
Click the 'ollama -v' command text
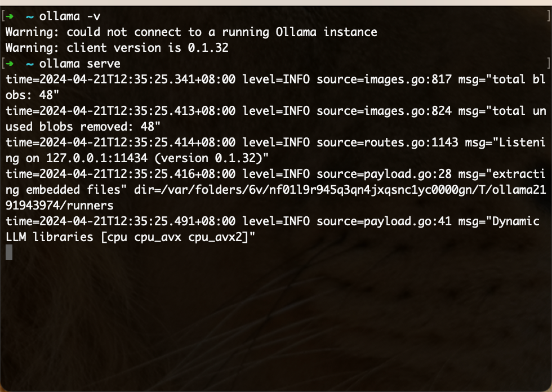point(70,16)
